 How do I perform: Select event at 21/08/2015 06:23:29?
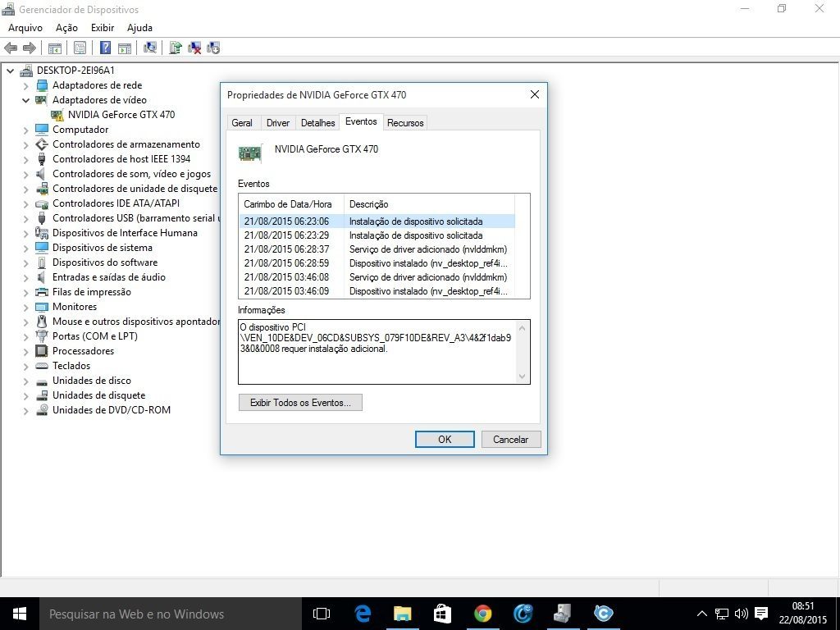[x=377, y=235]
